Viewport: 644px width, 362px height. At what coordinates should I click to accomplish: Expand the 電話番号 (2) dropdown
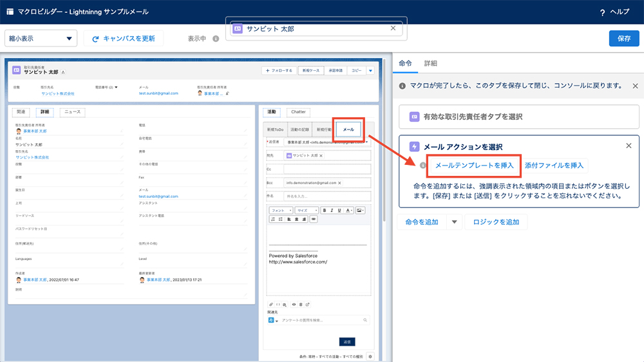(x=116, y=88)
